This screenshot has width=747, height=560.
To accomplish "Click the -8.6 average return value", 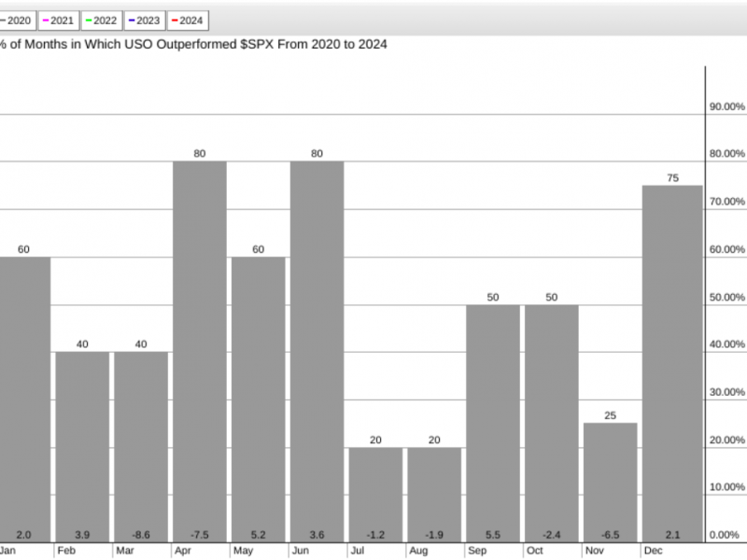I will [141, 535].
